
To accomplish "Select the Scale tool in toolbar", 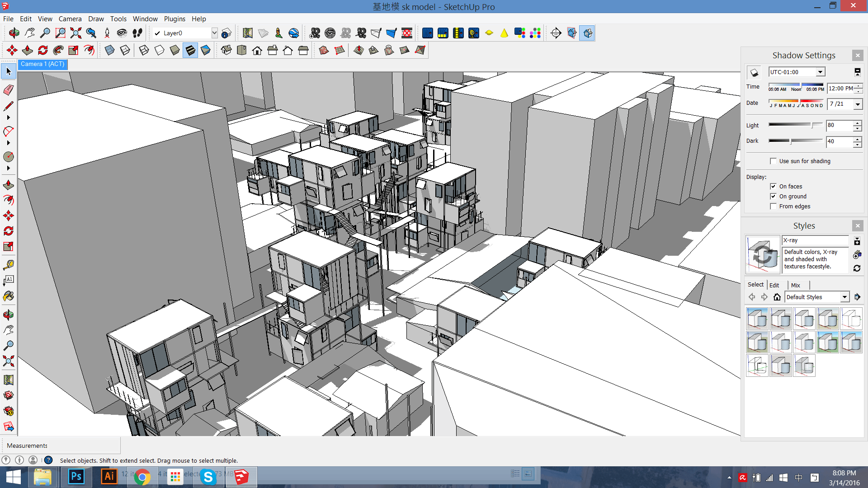I will (x=74, y=50).
